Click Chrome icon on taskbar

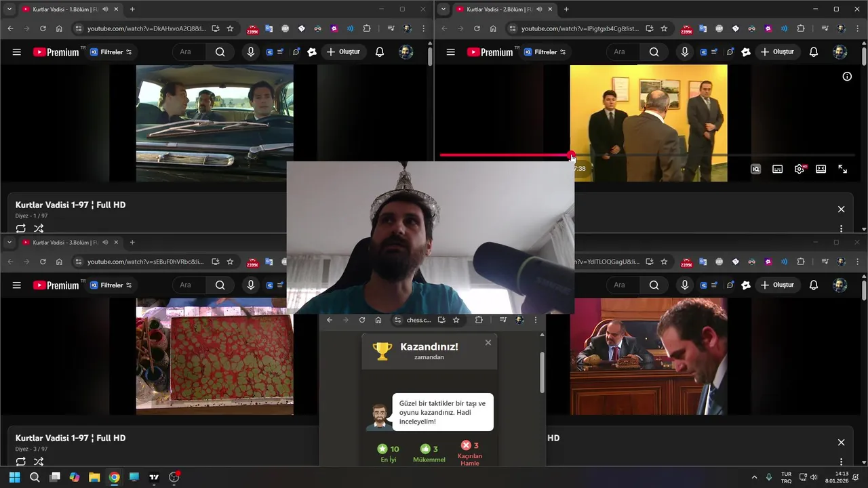pyautogui.click(x=114, y=477)
